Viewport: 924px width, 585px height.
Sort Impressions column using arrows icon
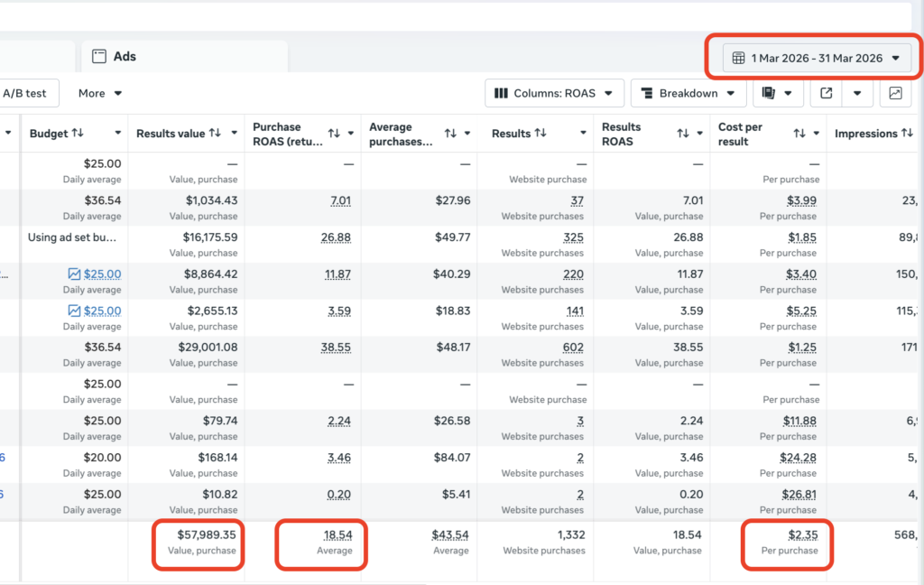pos(907,133)
